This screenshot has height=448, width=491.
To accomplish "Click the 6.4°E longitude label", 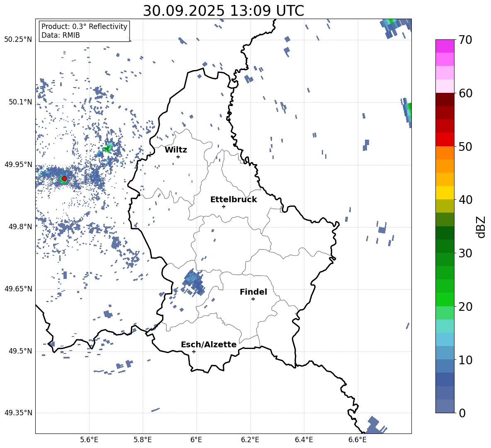I will tap(304, 440).
